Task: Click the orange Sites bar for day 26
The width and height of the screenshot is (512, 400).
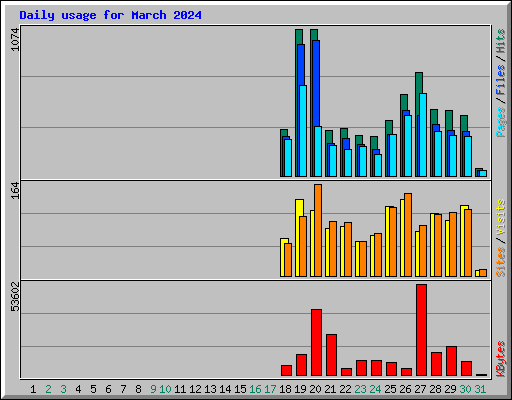Action: (408, 235)
